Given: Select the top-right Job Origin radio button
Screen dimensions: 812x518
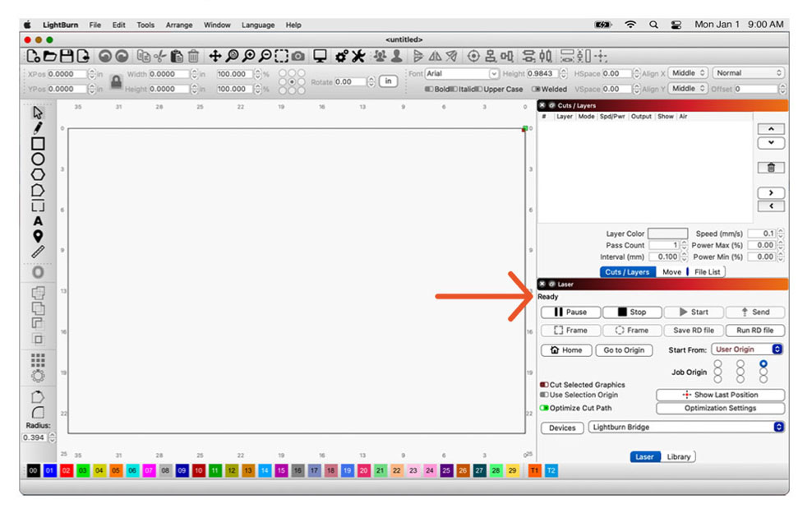Looking at the screenshot, I should pyautogui.click(x=764, y=364).
